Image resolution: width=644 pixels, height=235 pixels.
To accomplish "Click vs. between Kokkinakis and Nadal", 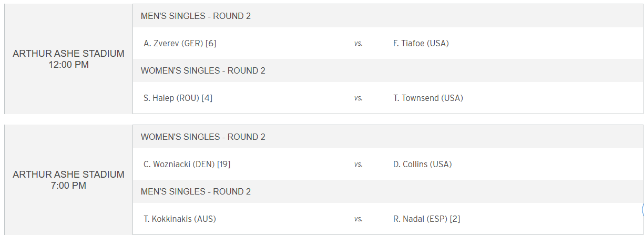I will pos(358,219).
